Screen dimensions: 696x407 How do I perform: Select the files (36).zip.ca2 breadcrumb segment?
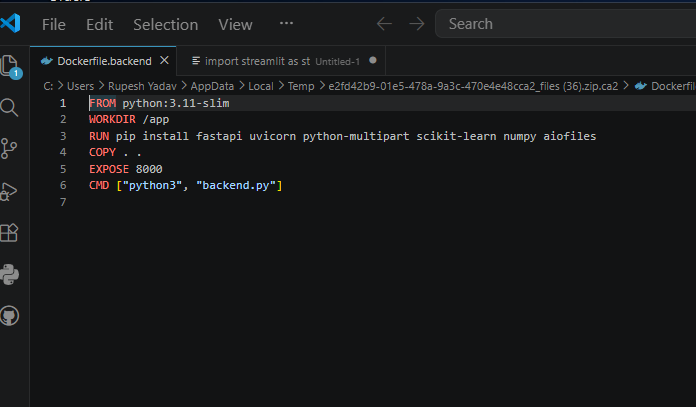(x=473, y=86)
